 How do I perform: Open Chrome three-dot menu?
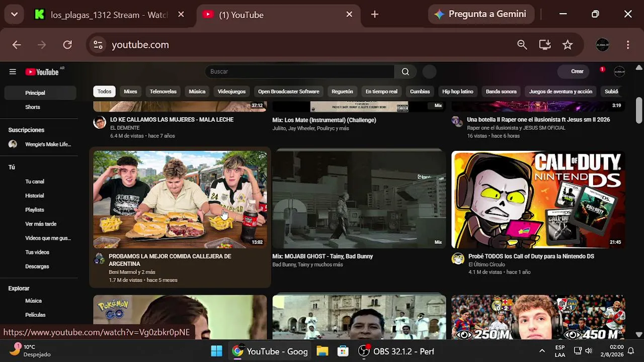point(628,45)
